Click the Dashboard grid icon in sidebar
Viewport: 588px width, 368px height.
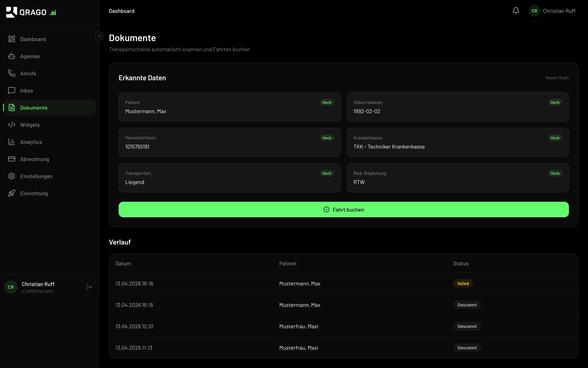[x=11, y=39]
